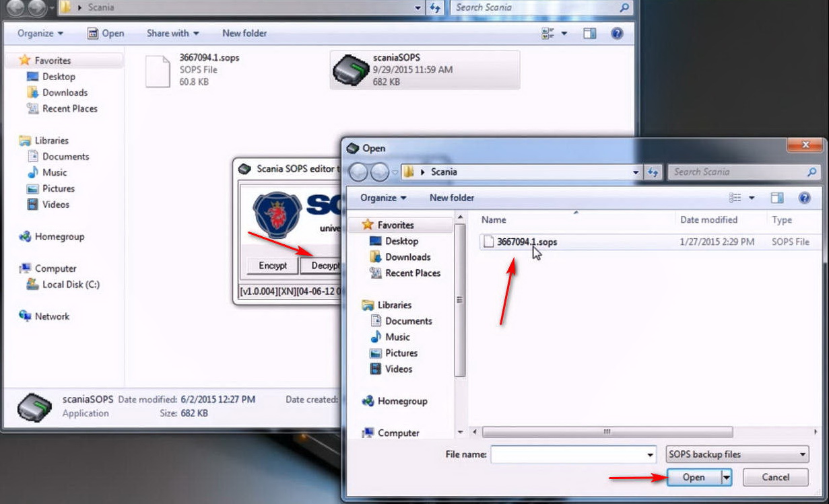The width and height of the screenshot is (829, 504).
Task: Expand File name history dropdown arrow
Action: click(650, 455)
